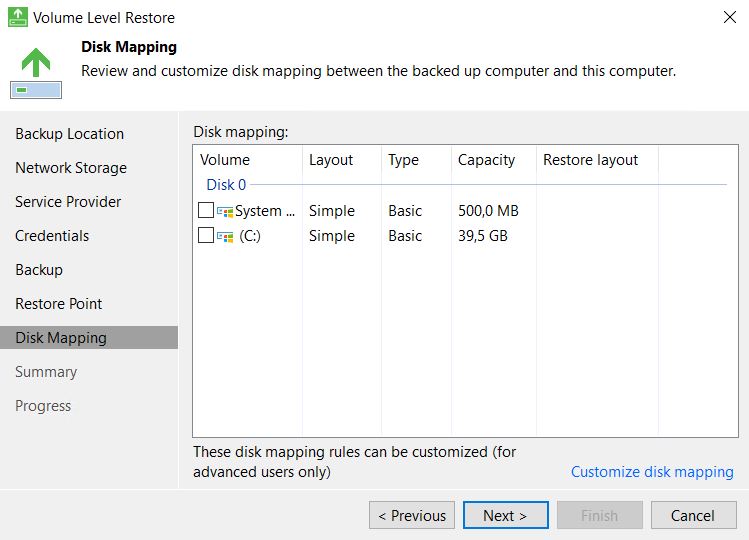
Task: Go back with the Previous button
Action: pyautogui.click(x=412, y=515)
